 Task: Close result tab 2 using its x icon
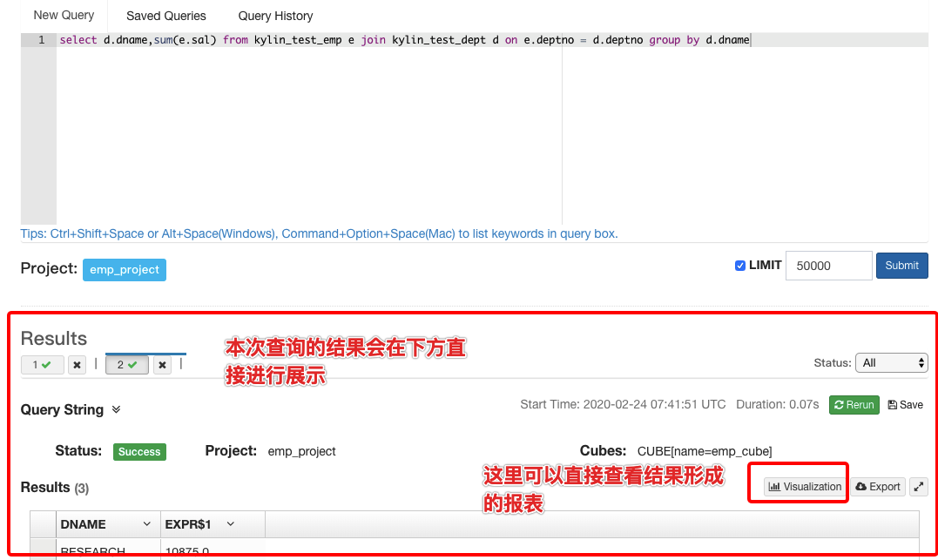pyautogui.click(x=161, y=364)
